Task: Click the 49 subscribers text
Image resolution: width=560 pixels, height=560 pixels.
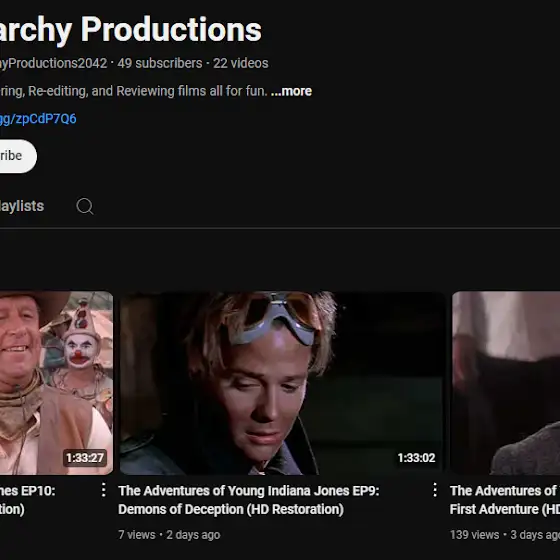Action: [160, 63]
